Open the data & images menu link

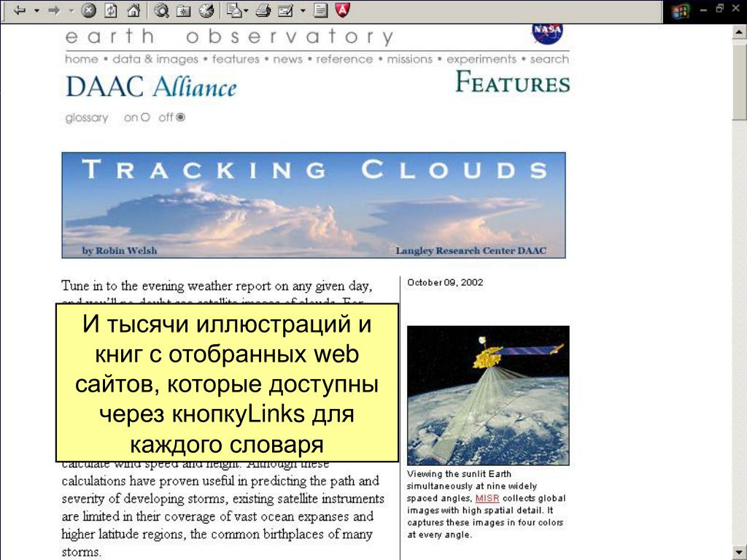155,60
